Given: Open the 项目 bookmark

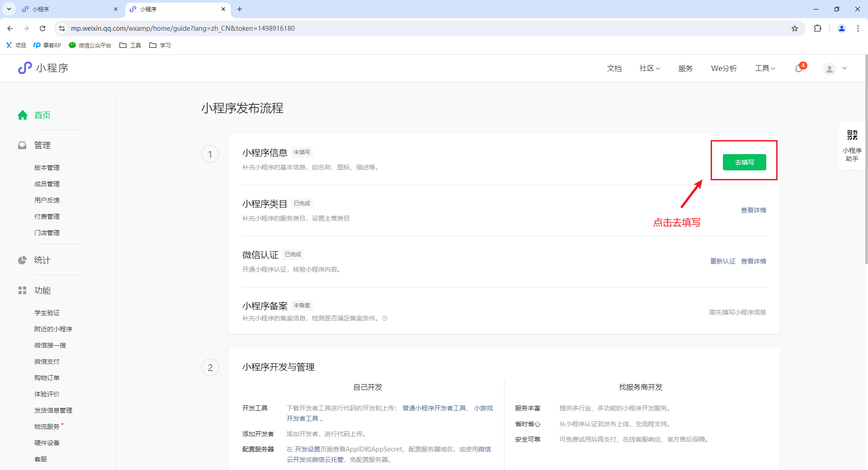Looking at the screenshot, I should pos(16,45).
